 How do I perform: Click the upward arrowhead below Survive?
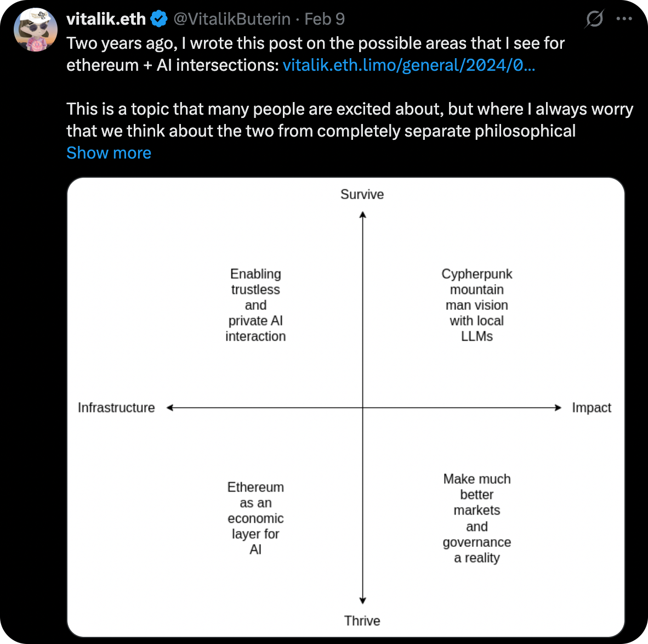[x=362, y=215]
